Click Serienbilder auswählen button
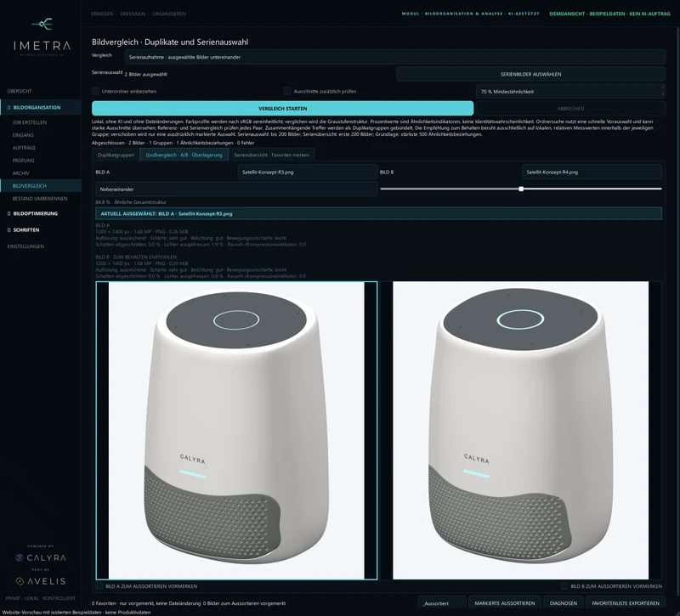 (x=530, y=74)
